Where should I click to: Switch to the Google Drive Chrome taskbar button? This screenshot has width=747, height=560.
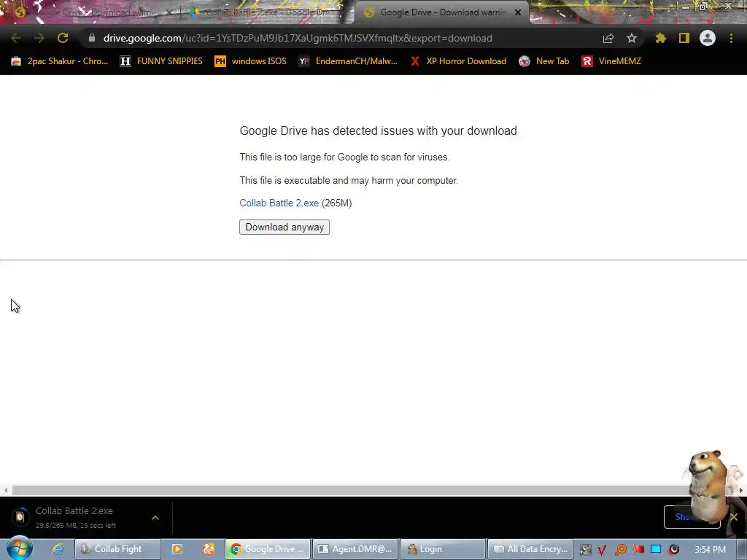pos(268,549)
